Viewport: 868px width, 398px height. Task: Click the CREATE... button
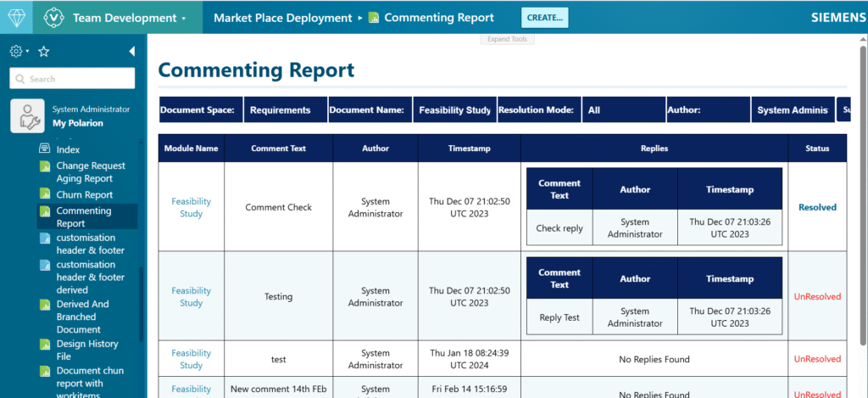(544, 18)
